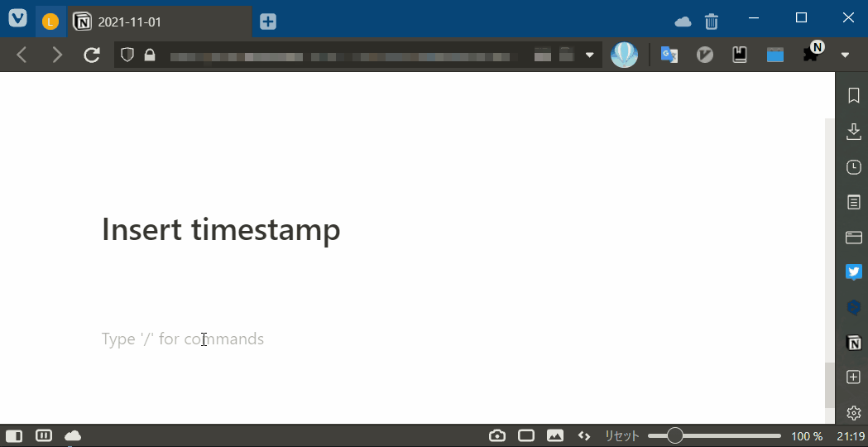Open the Vivaldi menu icon
This screenshot has height=447, width=868.
point(17,18)
